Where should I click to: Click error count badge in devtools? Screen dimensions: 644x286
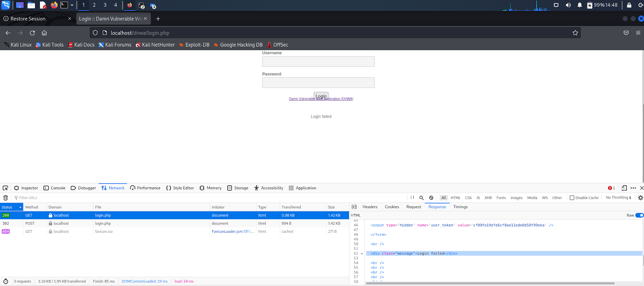(611, 188)
